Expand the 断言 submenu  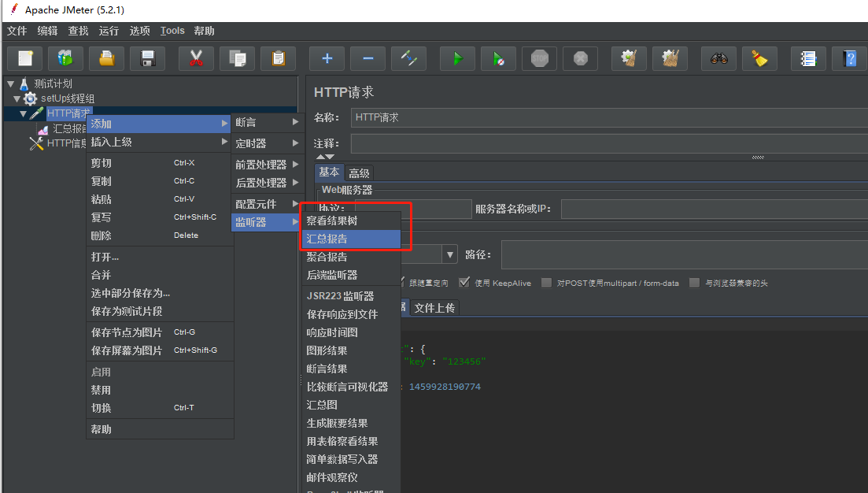coord(268,122)
